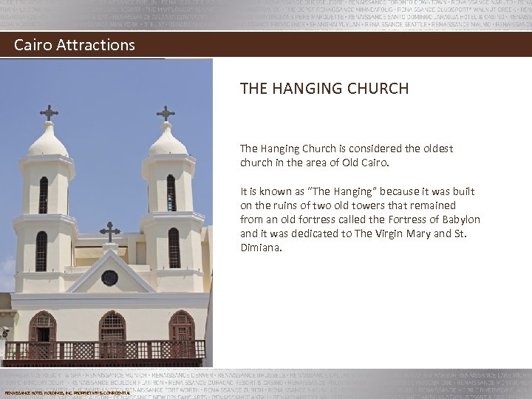Click the proprietary & confidential footer text
The height and width of the screenshot is (399, 532).
tap(67, 393)
